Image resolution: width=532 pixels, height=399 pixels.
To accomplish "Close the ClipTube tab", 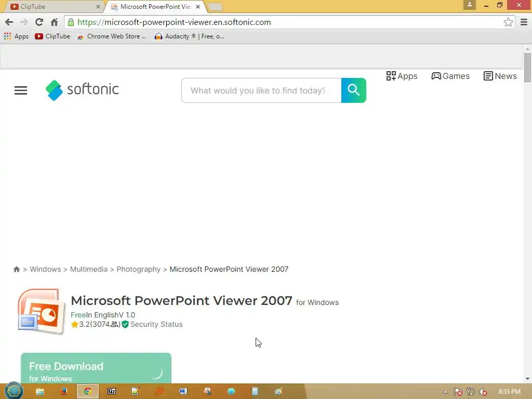I will point(98,6).
